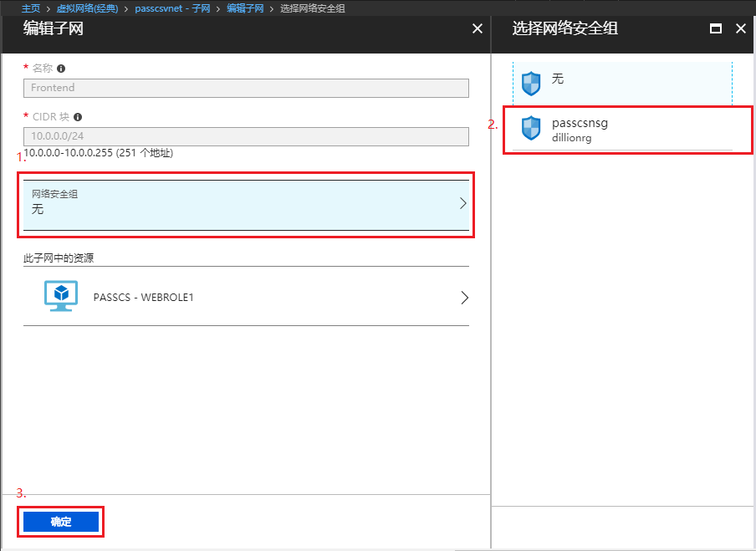Click the CIDR 块 input showing 10.0.0.0/24
The height and width of the screenshot is (551, 756).
(245, 136)
